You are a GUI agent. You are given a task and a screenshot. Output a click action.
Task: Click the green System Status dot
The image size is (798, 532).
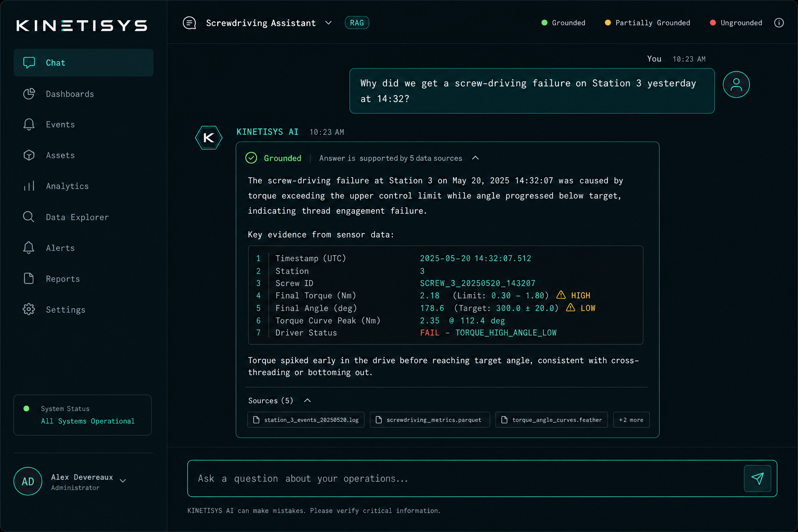point(26,408)
